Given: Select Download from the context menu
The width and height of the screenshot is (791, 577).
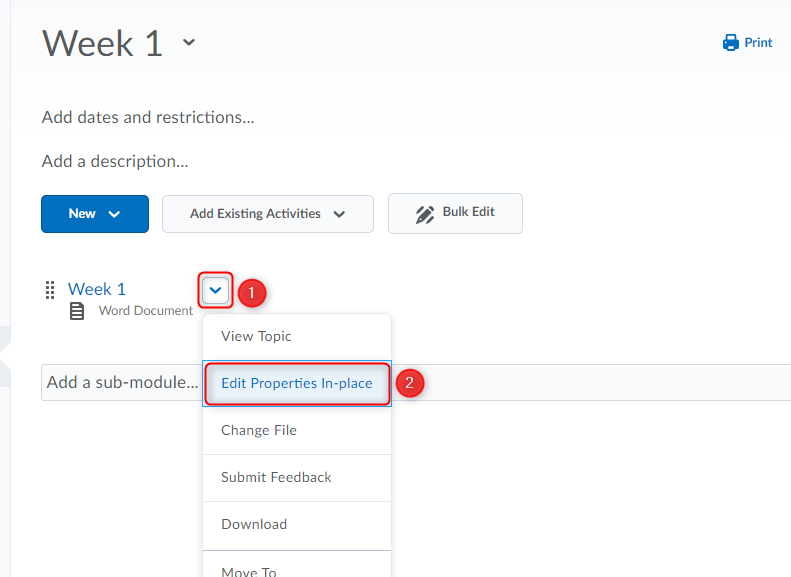Looking at the screenshot, I should 254,525.
